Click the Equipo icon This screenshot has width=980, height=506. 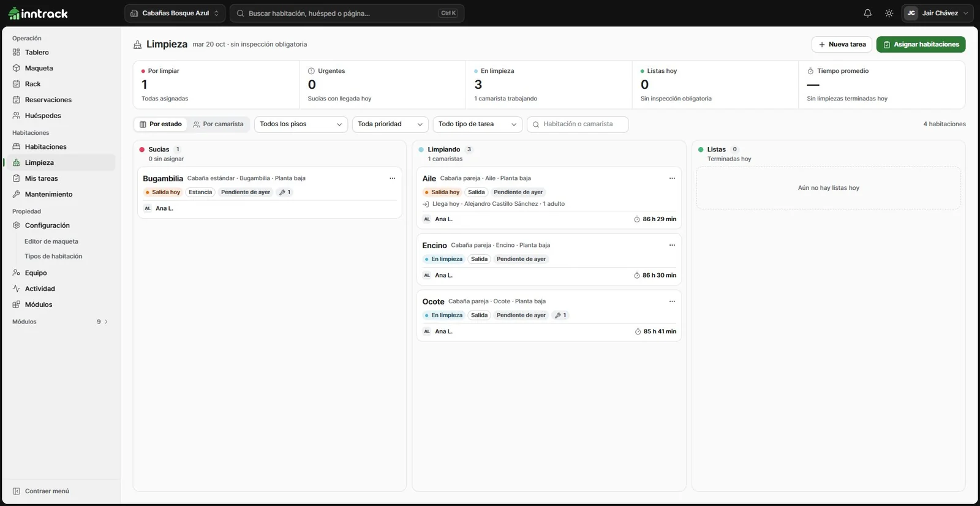tap(17, 273)
